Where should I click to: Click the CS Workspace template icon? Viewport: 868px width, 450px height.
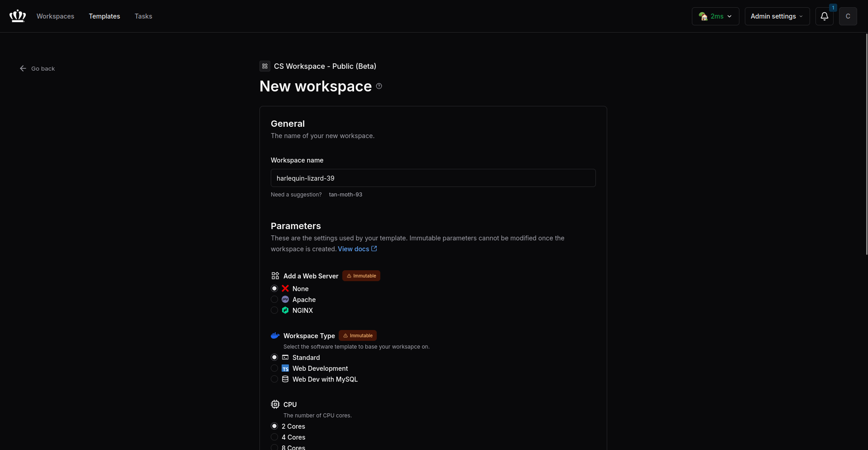click(265, 66)
